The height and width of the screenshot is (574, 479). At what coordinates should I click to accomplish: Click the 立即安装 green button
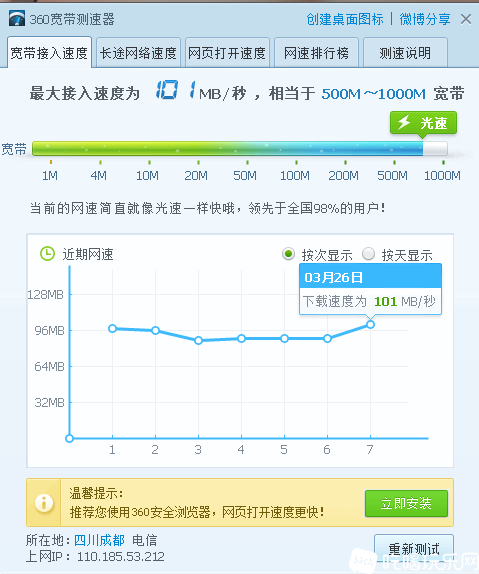point(406,503)
